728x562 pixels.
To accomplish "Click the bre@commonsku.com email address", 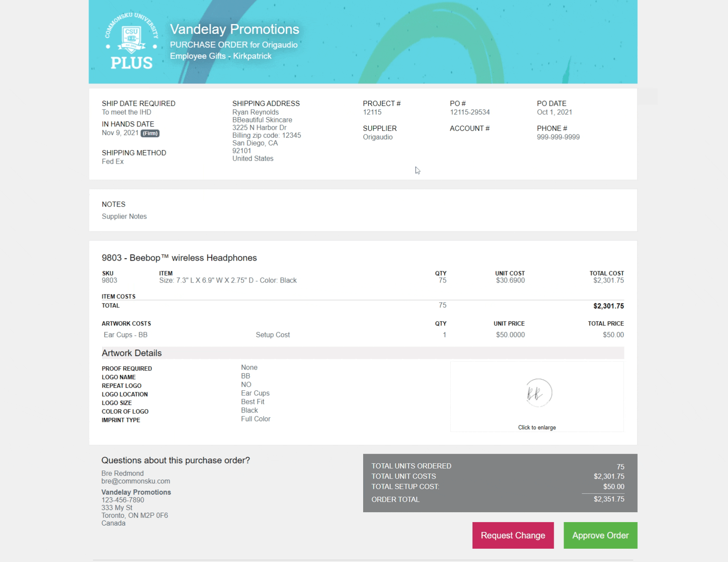I will [x=136, y=481].
